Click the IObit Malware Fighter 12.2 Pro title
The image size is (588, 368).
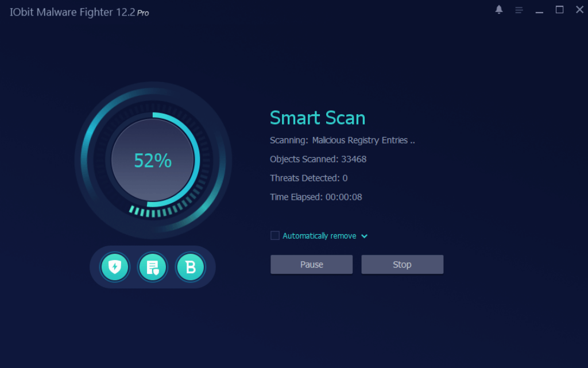pyautogui.click(x=79, y=13)
